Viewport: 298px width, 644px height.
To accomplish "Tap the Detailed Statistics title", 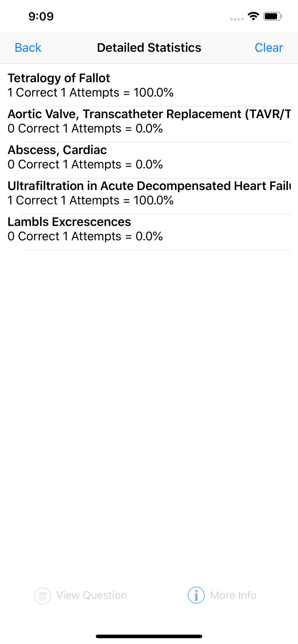I will [149, 48].
